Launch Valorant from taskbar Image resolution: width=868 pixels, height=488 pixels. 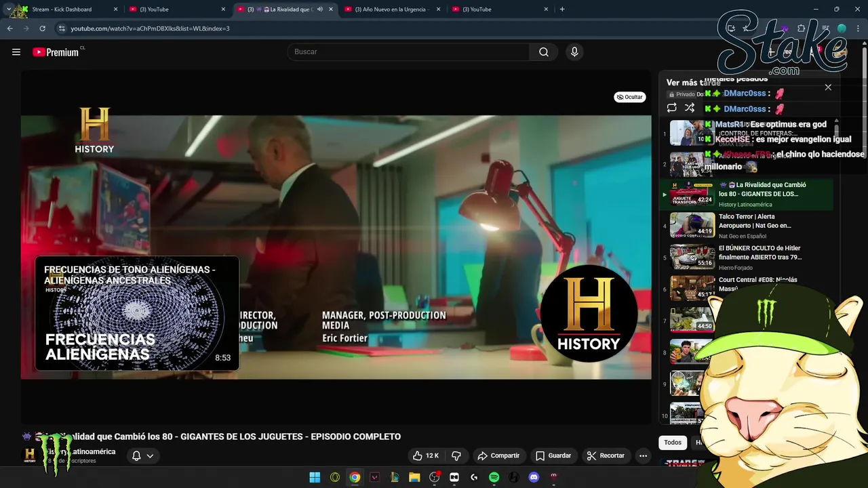374,477
